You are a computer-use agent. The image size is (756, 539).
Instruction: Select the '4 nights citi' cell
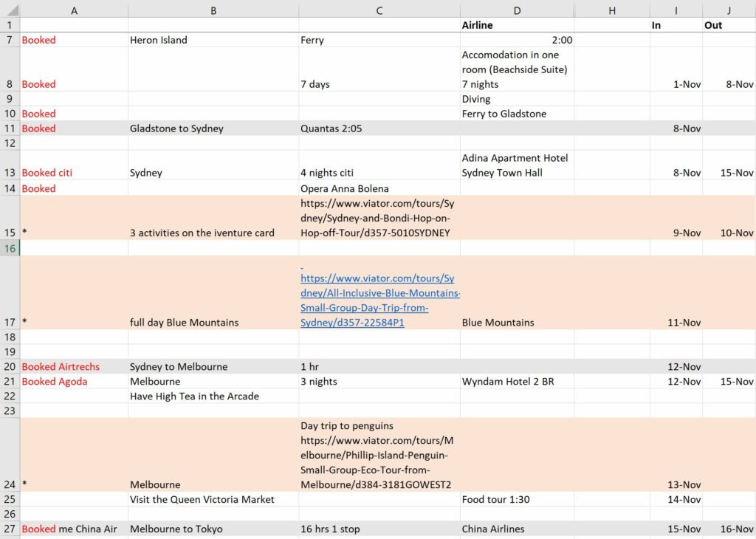379,165
